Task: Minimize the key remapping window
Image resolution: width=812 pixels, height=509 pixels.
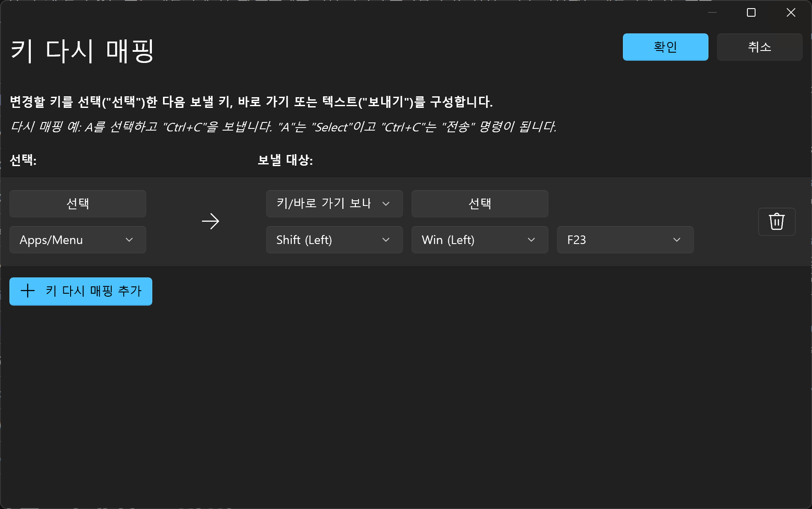Action: pos(712,12)
